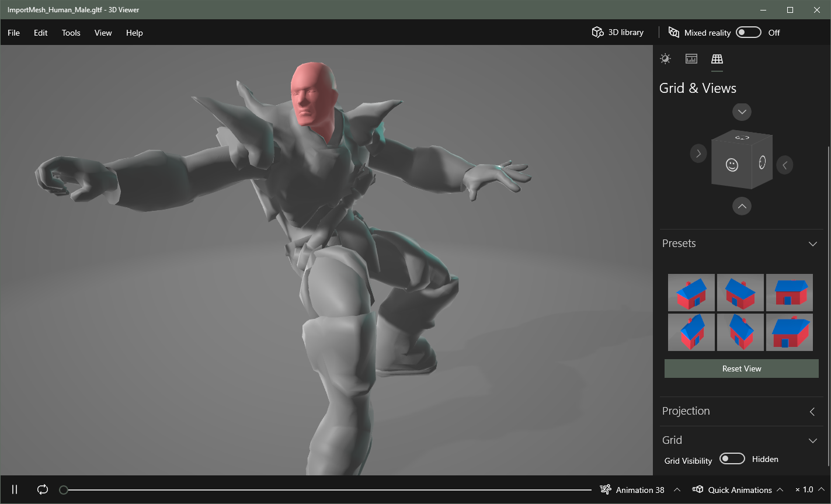Toggle animation loop mode

coord(43,489)
